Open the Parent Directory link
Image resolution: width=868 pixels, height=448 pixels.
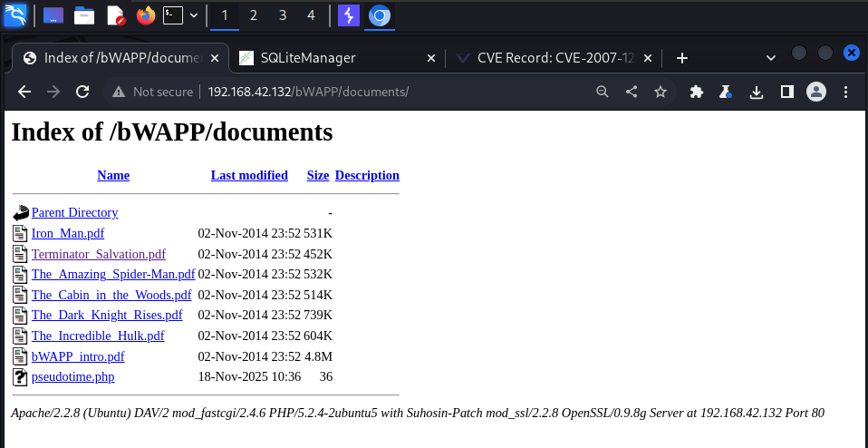74,212
